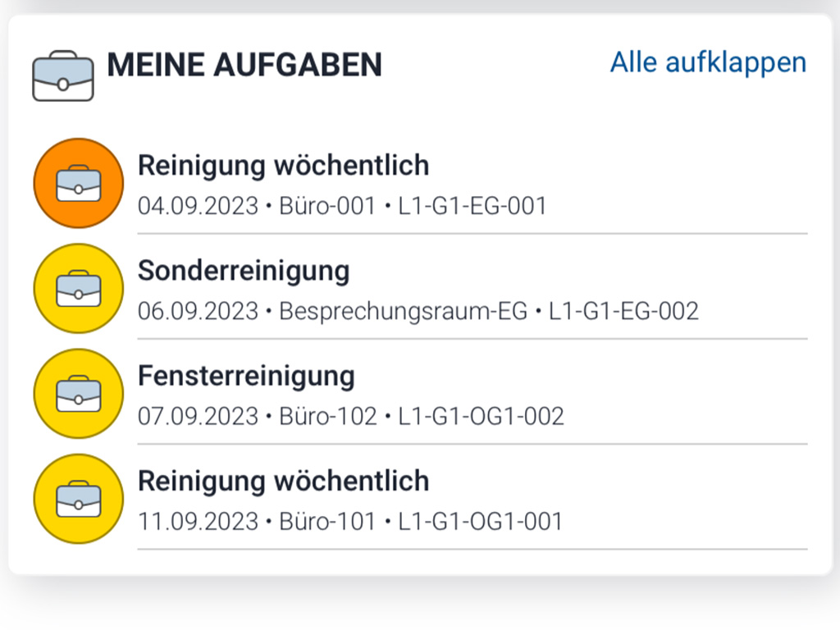
Task: Expand all tasks with Alle aufklappen
Action: [708, 62]
